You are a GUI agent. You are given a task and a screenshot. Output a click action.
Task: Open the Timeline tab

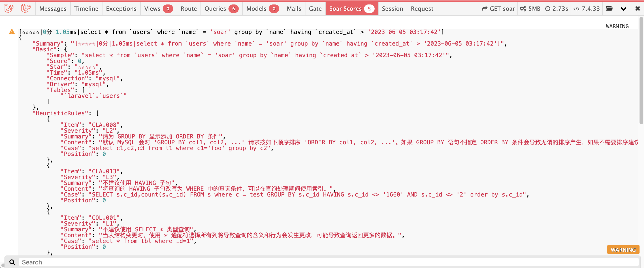click(86, 9)
